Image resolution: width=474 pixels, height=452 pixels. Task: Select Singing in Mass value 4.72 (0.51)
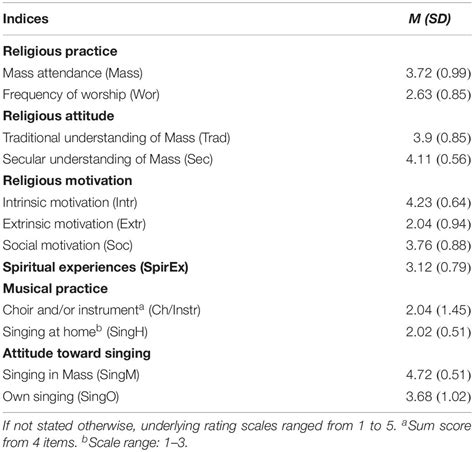point(438,375)
